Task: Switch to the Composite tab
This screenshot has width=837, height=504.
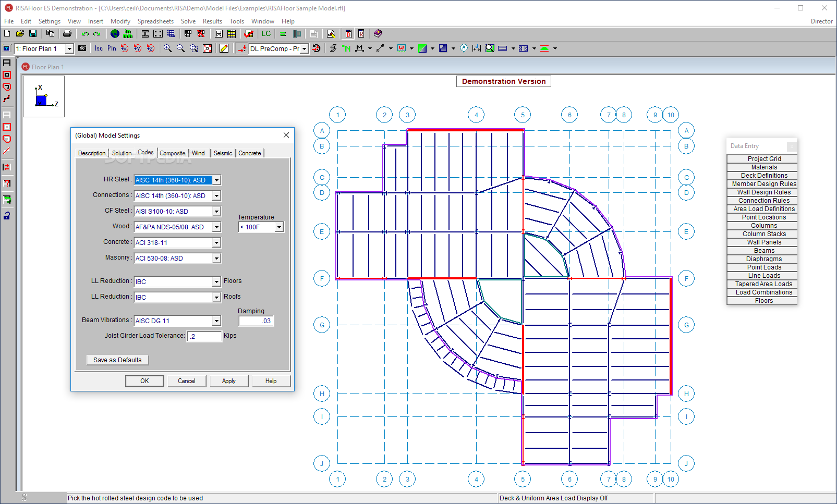Action: (x=173, y=153)
